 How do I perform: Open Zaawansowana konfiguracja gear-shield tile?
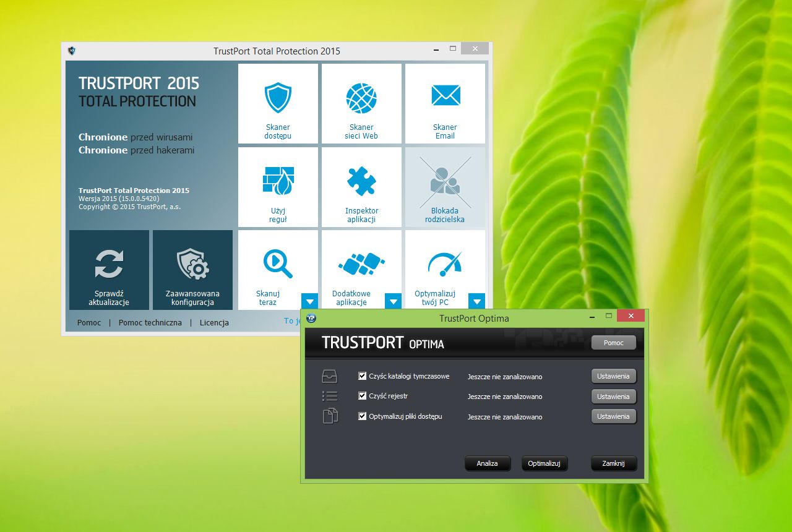coord(192,270)
